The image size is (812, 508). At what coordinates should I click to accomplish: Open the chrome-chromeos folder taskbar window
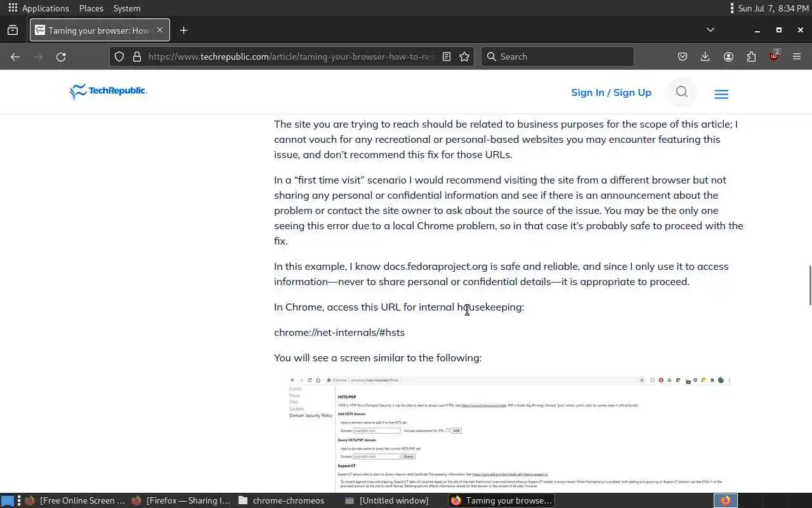point(281,500)
